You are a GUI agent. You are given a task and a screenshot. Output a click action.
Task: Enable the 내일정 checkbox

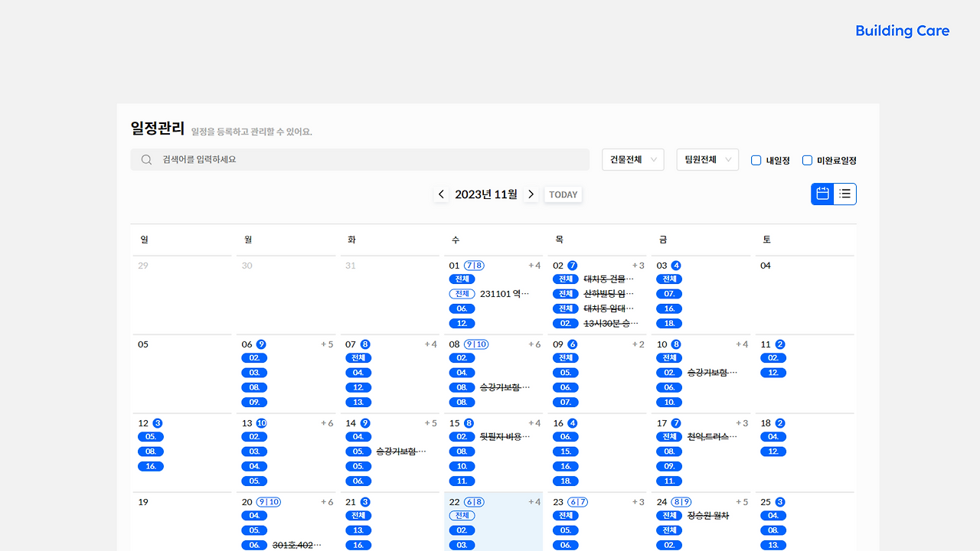point(756,160)
